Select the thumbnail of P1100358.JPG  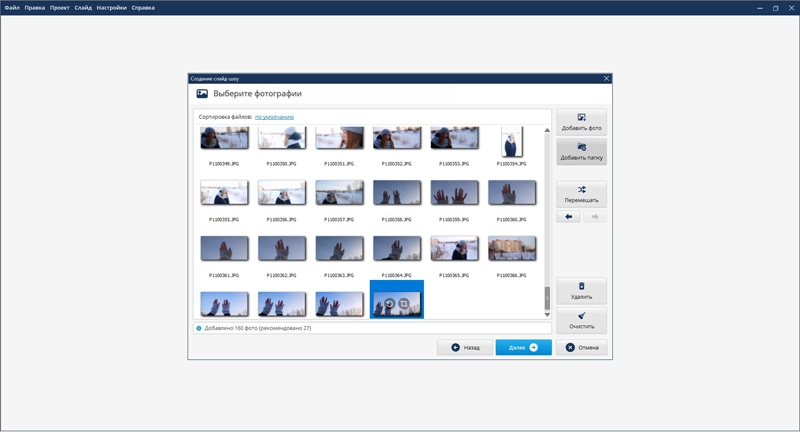[397, 192]
